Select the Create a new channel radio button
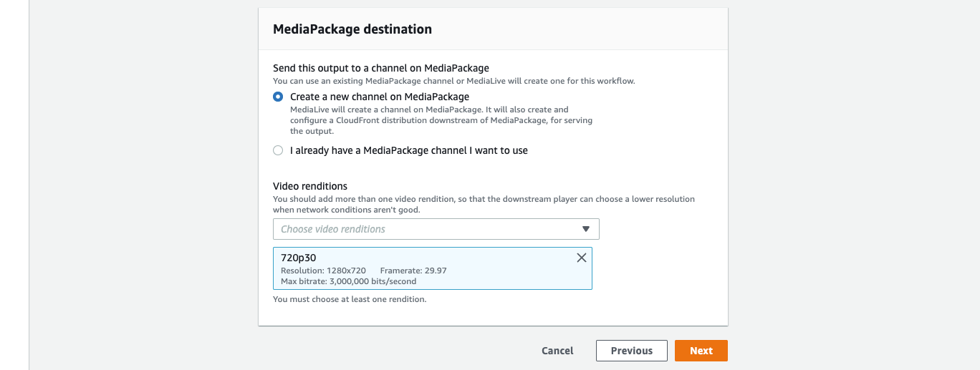980x370 pixels. point(278,97)
